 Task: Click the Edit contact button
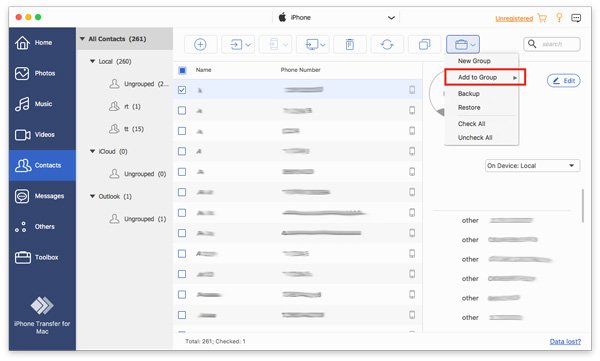click(x=564, y=81)
